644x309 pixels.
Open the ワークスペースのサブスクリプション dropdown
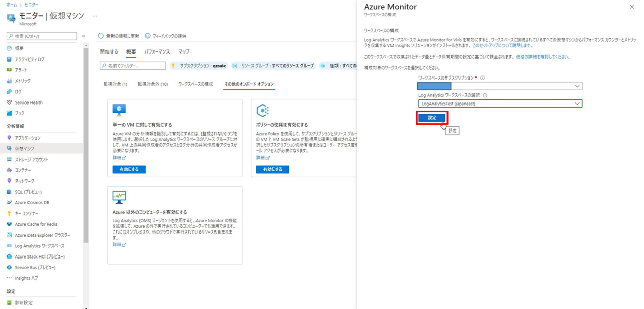pyautogui.click(x=499, y=86)
